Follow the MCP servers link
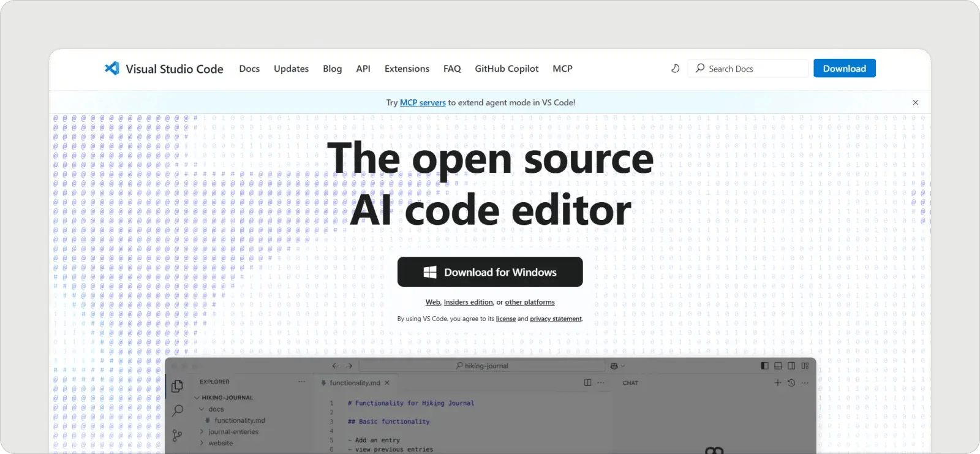Image resolution: width=980 pixels, height=454 pixels. 423,103
